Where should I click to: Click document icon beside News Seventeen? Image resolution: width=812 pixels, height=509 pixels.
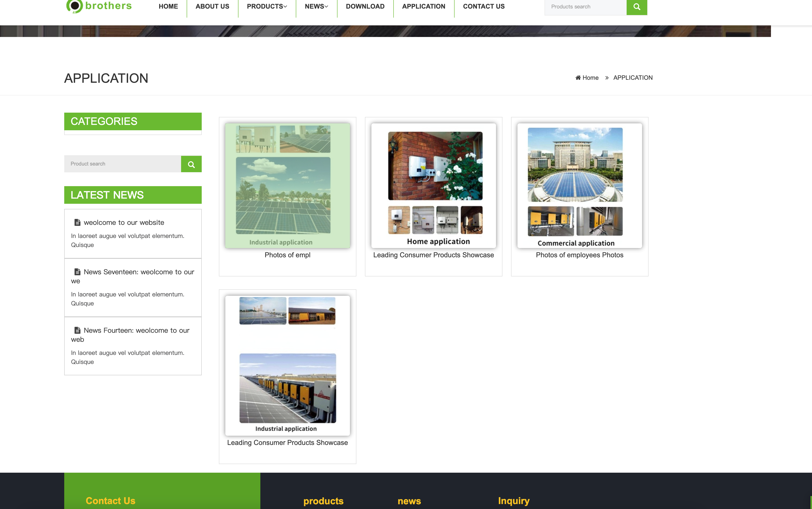point(77,272)
